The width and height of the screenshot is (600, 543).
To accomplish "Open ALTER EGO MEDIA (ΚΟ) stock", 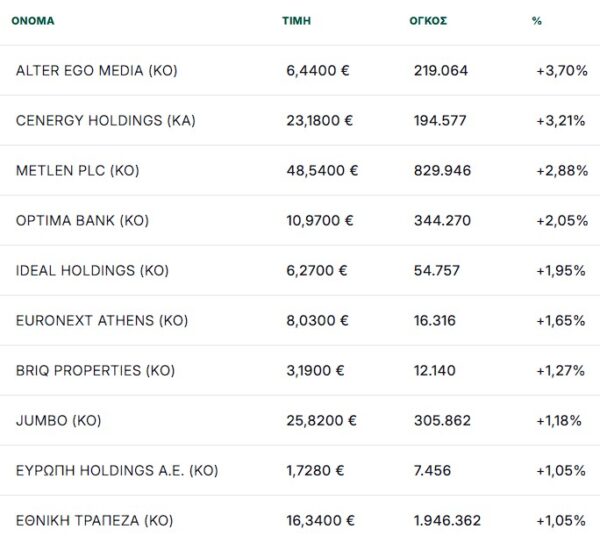I will pos(97,71).
